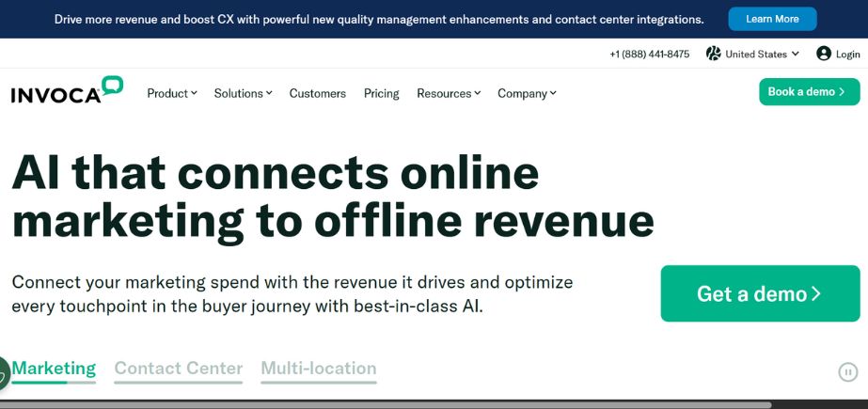868x409 pixels.
Task: Open the United States region selector
Action: point(753,54)
